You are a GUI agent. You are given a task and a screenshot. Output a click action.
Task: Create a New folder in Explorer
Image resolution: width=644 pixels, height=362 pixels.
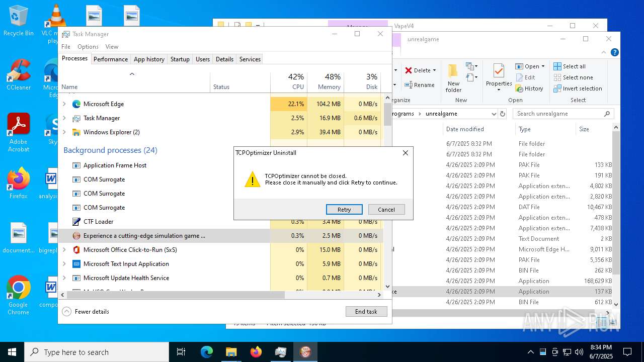(x=453, y=78)
